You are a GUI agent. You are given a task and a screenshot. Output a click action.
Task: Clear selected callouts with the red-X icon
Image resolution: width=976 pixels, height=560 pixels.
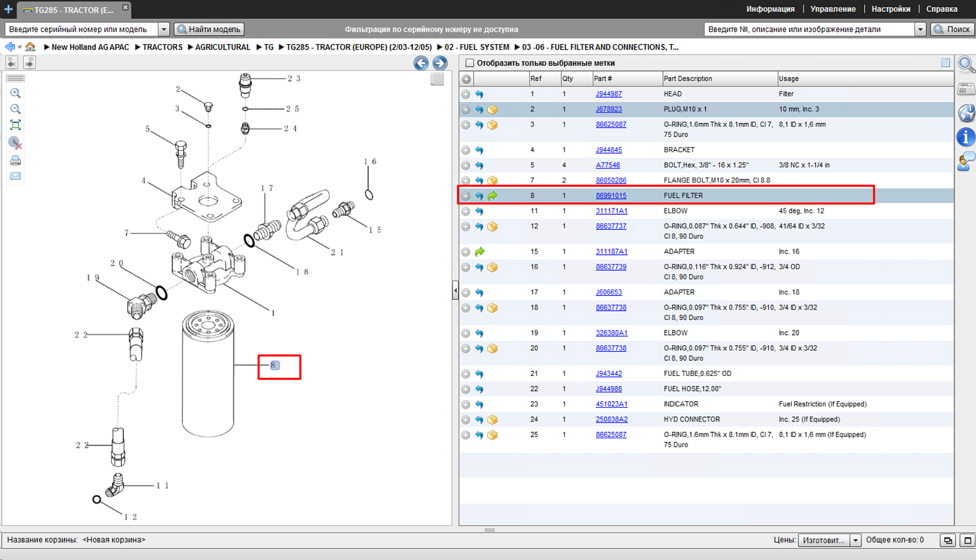click(x=16, y=142)
